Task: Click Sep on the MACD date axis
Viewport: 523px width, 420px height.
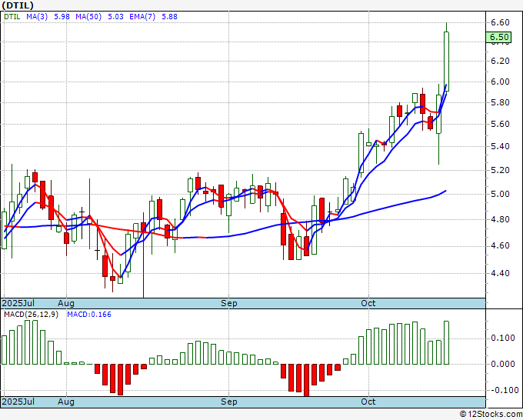Action: click(x=229, y=402)
